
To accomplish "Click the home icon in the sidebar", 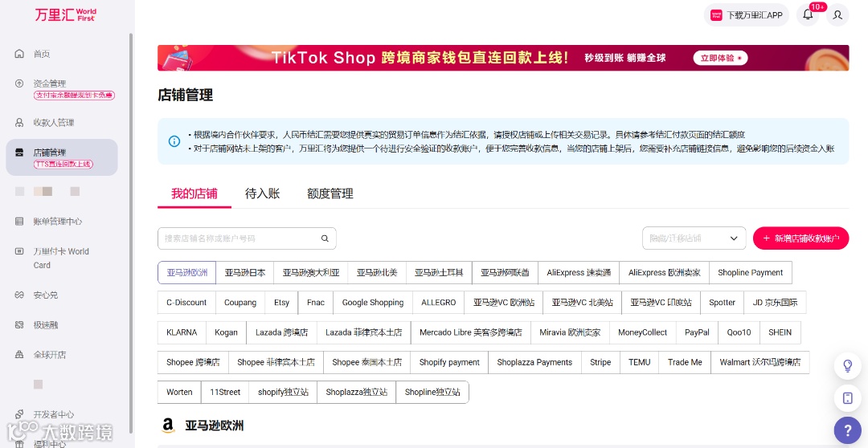I will [x=19, y=54].
